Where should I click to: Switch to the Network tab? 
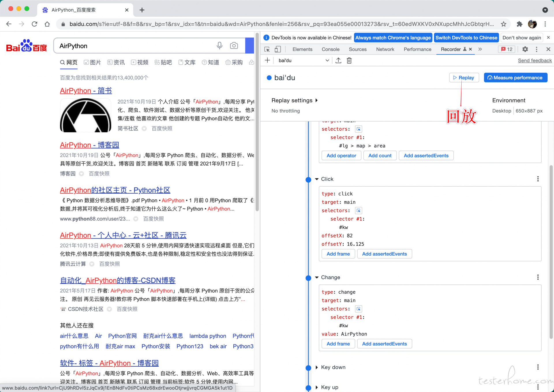click(x=385, y=49)
